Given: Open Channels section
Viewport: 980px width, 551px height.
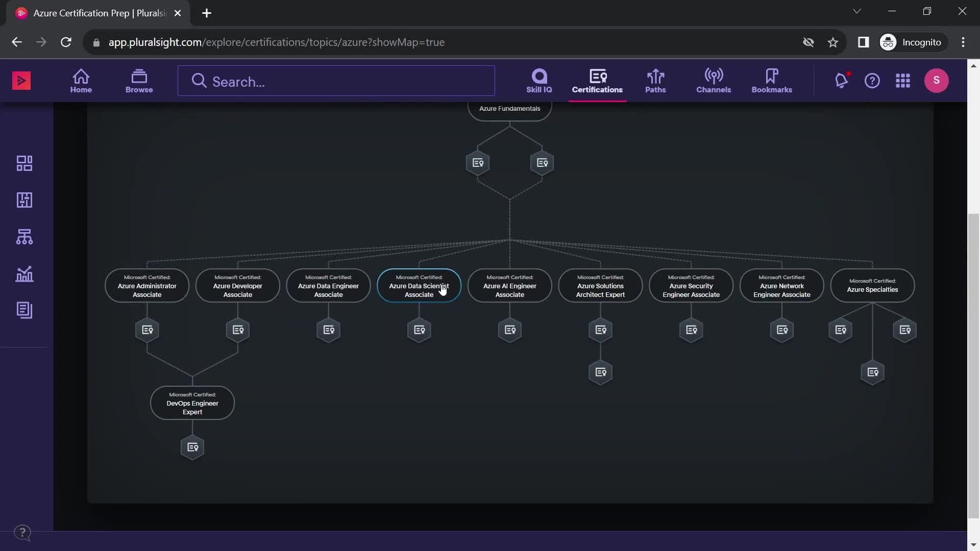Looking at the screenshot, I should click(714, 81).
